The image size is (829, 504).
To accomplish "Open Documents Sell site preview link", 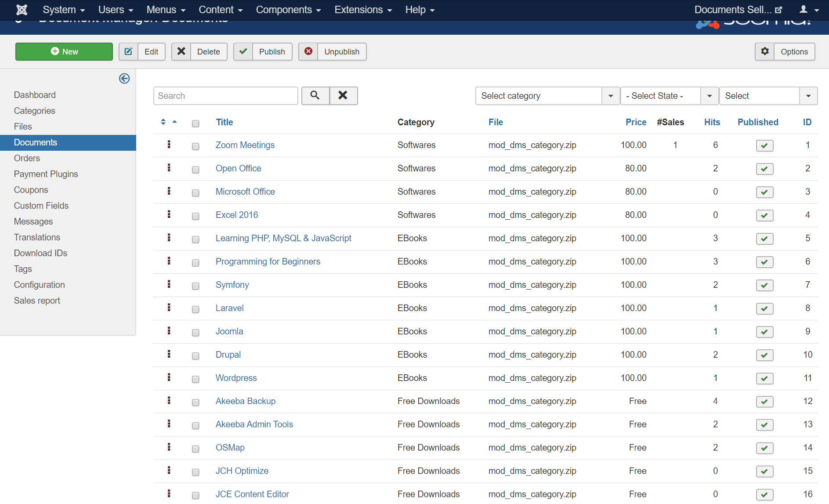I will pos(738,10).
